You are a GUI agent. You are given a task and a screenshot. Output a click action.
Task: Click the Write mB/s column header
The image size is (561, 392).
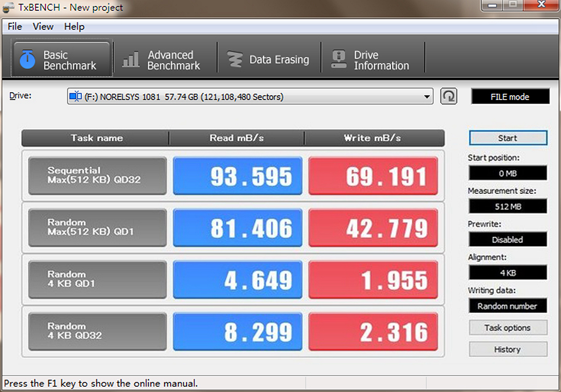(374, 138)
